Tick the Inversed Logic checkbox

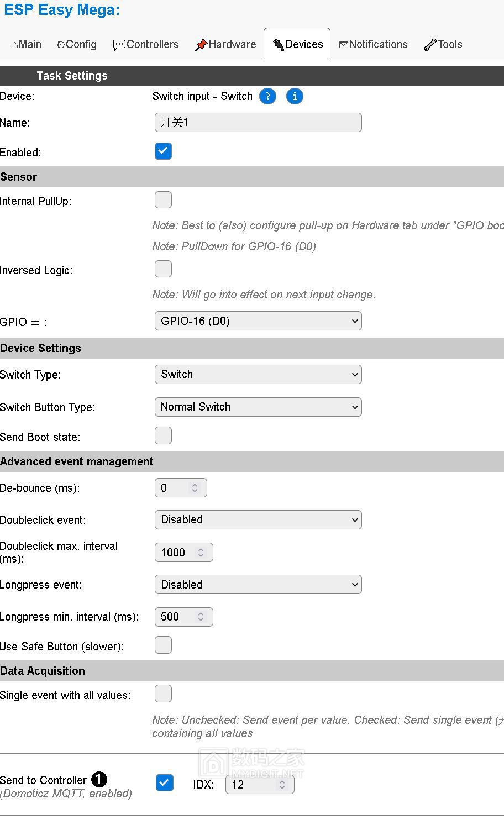[x=163, y=269]
